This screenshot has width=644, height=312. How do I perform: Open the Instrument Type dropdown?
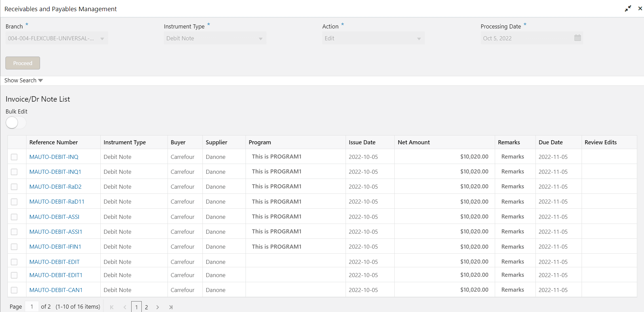coord(215,38)
